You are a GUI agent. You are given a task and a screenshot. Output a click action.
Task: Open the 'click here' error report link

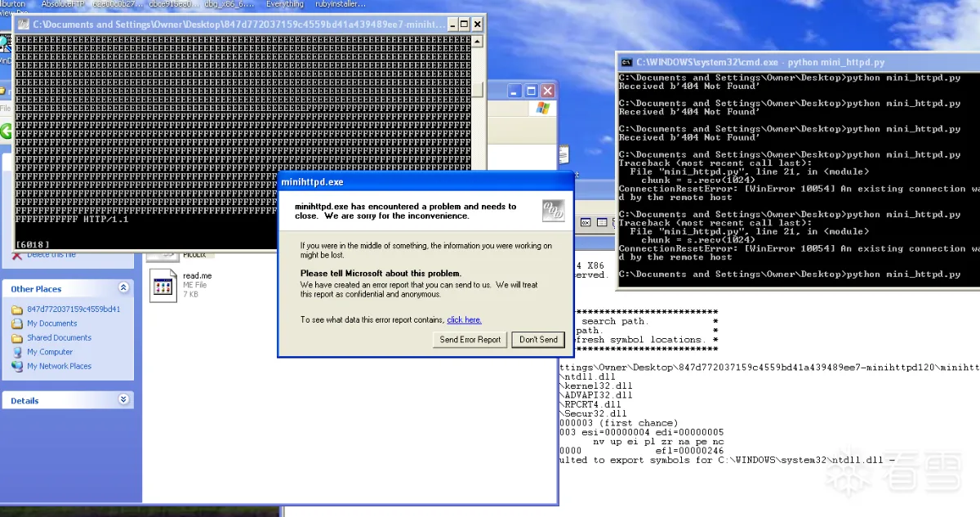pos(464,320)
